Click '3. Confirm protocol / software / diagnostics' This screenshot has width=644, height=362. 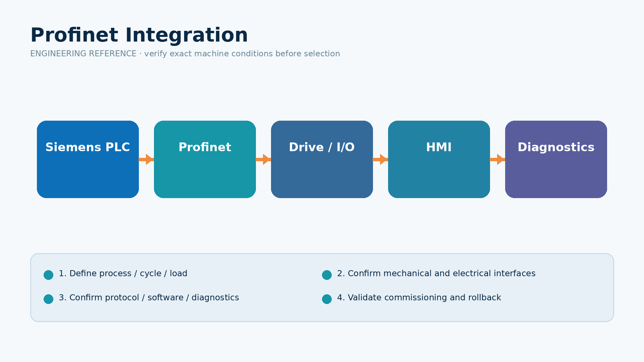[x=149, y=298]
